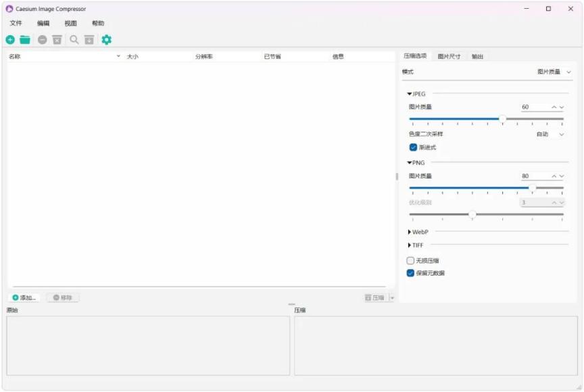Click the 大小 column header
Image resolution: width=584 pixels, height=392 pixels.
132,57
